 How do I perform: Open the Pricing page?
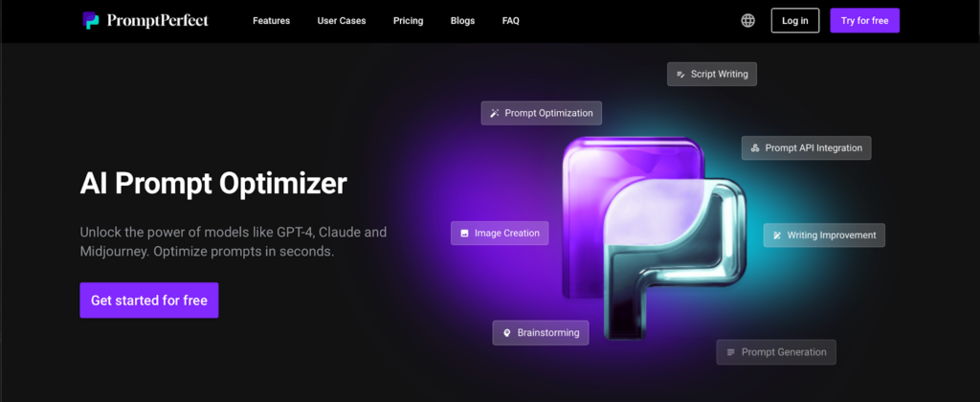tap(408, 21)
